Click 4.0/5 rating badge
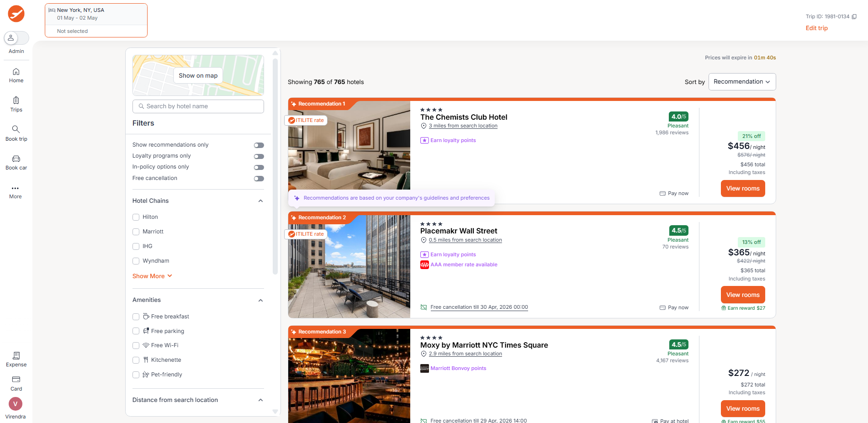 pyautogui.click(x=678, y=117)
